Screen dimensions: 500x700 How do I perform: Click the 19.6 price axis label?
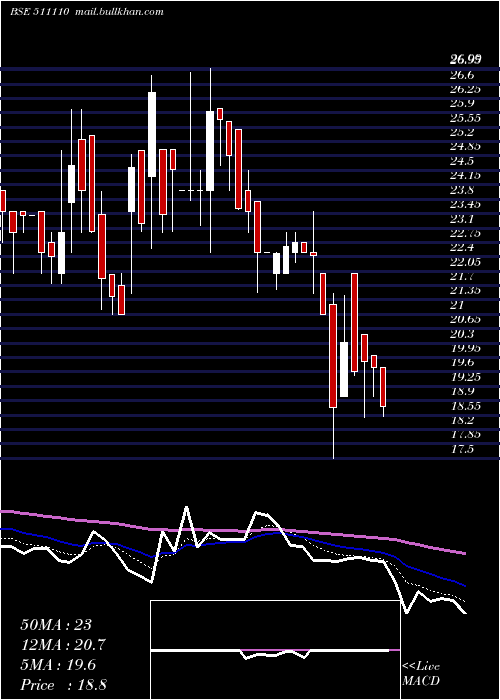(462, 362)
